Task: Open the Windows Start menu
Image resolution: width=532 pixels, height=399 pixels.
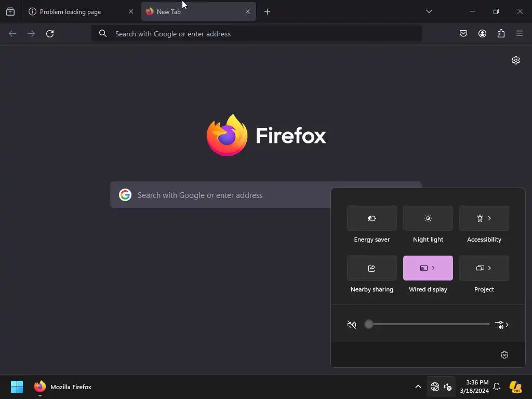Action: (x=17, y=387)
